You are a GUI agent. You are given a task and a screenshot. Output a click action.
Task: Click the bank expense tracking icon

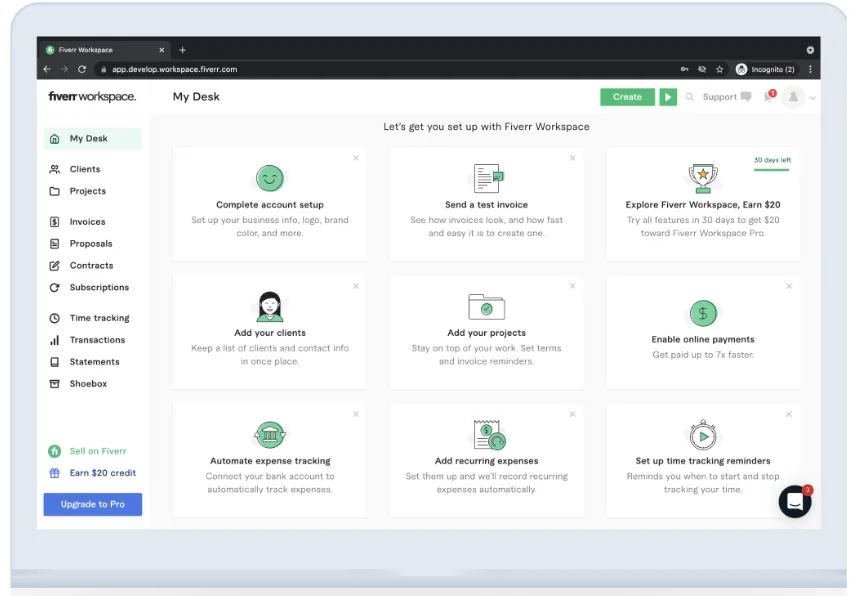[x=270, y=434]
